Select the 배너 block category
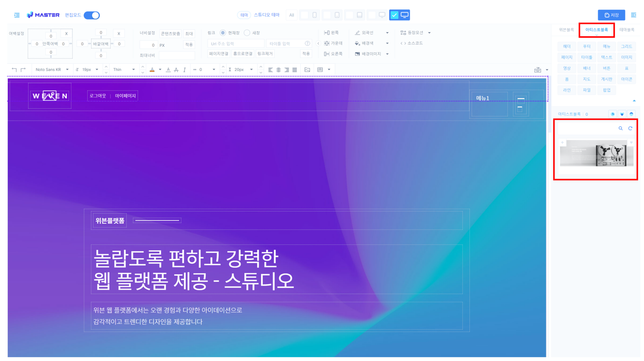Viewport: 644px width, 361px height. pos(587,68)
